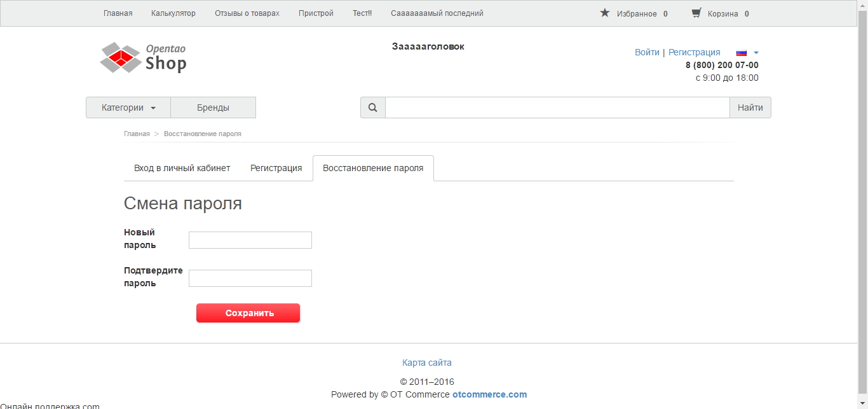Click the Найти search button
The image size is (868, 409).
pos(750,107)
